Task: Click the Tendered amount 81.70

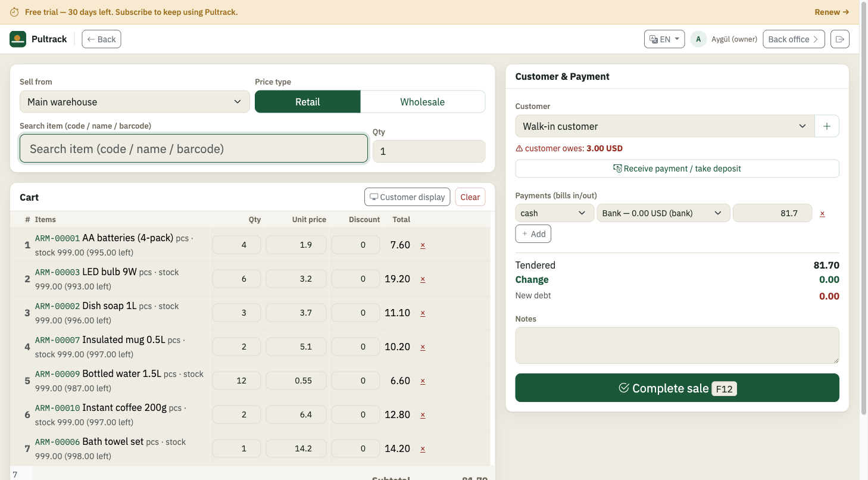Action: (x=826, y=265)
